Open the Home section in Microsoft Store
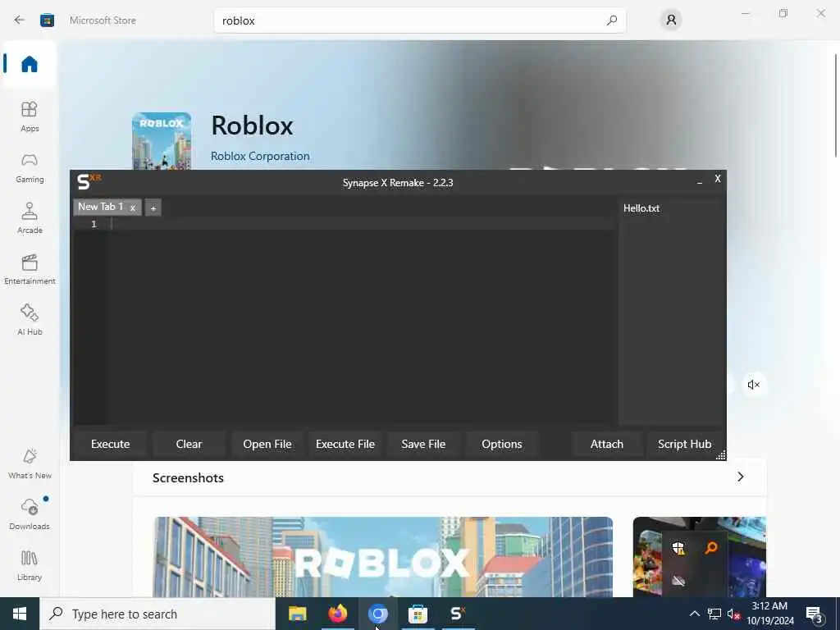 click(x=30, y=64)
